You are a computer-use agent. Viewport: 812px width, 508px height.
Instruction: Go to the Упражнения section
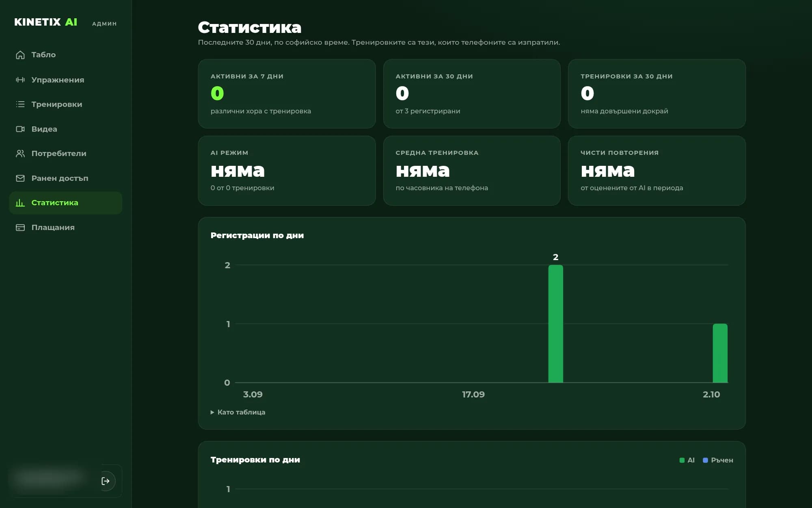point(65,80)
